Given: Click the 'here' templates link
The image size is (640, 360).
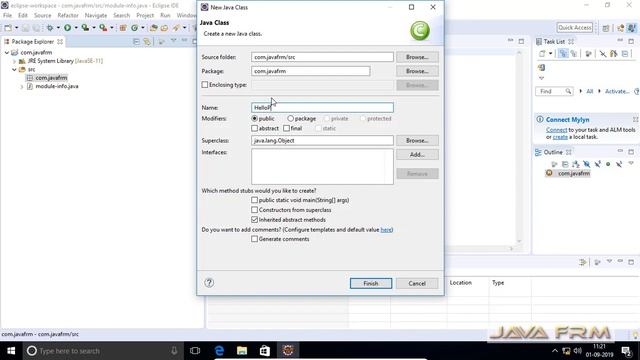Looking at the screenshot, I should (x=386, y=230).
